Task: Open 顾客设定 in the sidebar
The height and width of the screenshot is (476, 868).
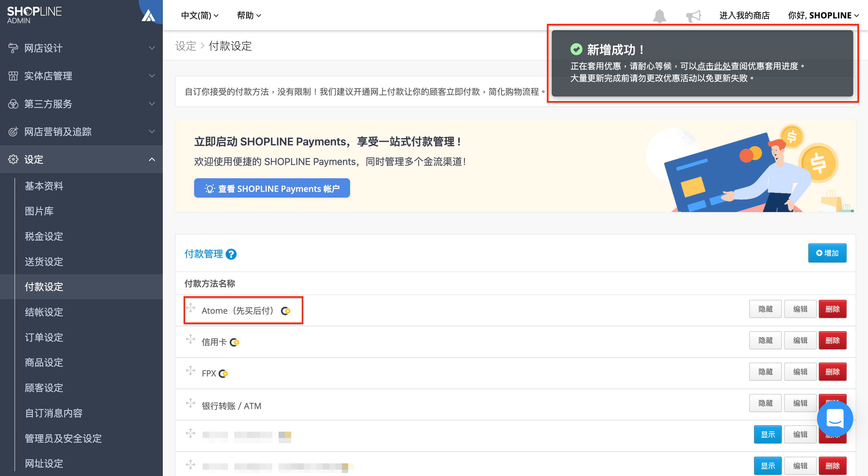Action: 44,388
